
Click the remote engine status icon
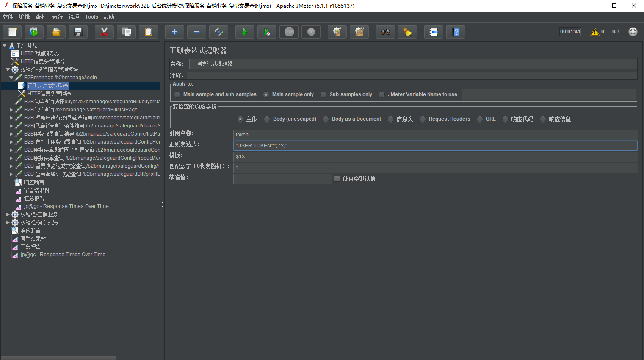tap(633, 32)
